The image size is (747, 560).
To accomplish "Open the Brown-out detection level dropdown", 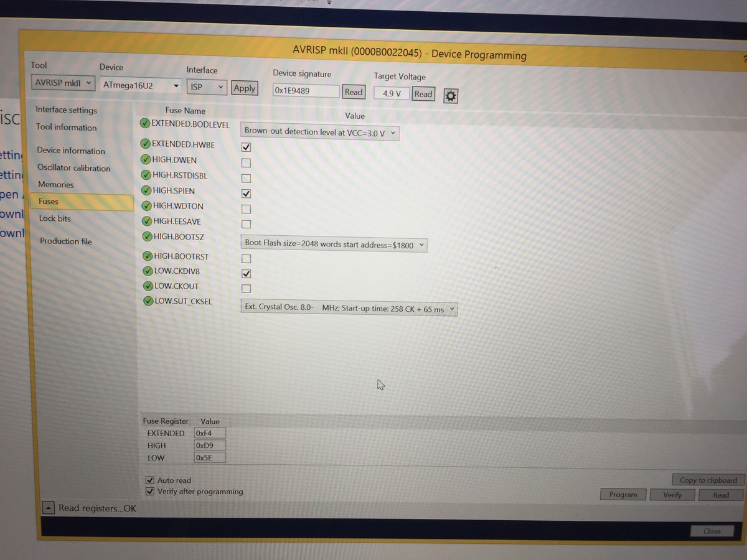I will (x=319, y=132).
